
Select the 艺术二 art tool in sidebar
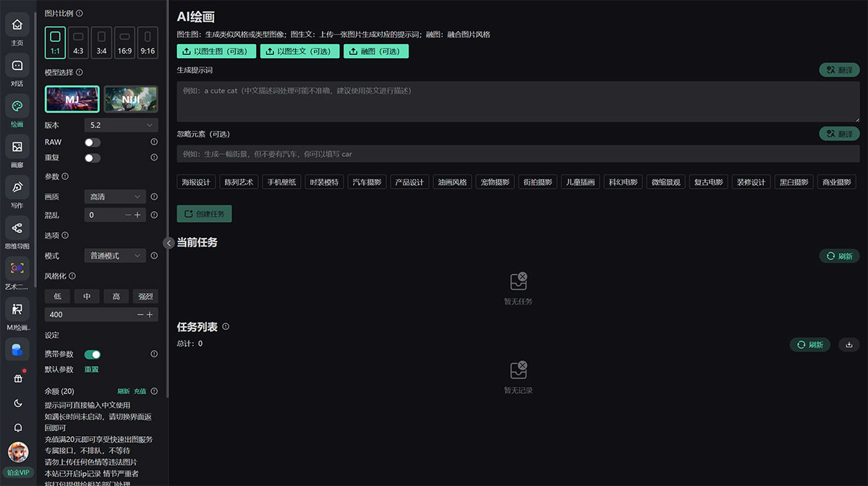(17, 270)
